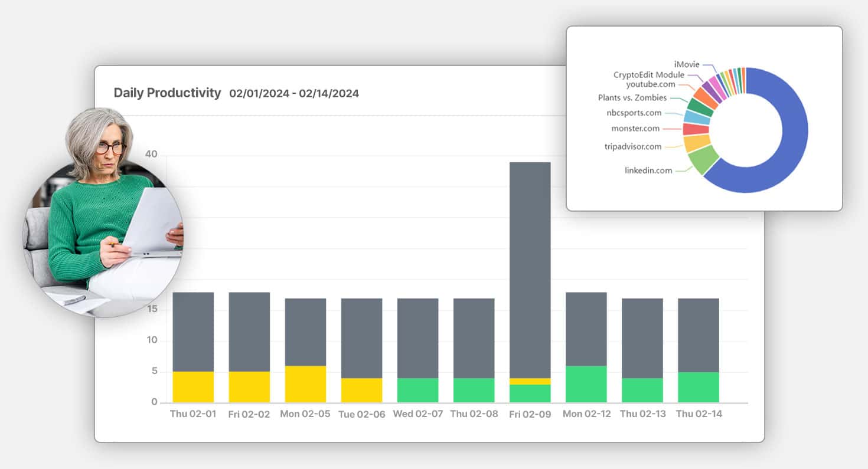Click the youtube.com donut label
The image size is (868, 469).
[651, 84]
